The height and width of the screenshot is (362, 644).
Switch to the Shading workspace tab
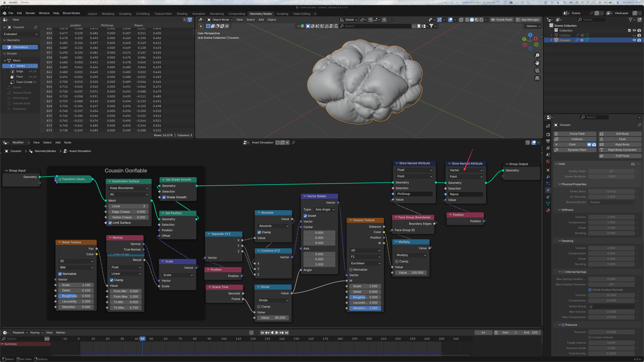coord(182,14)
